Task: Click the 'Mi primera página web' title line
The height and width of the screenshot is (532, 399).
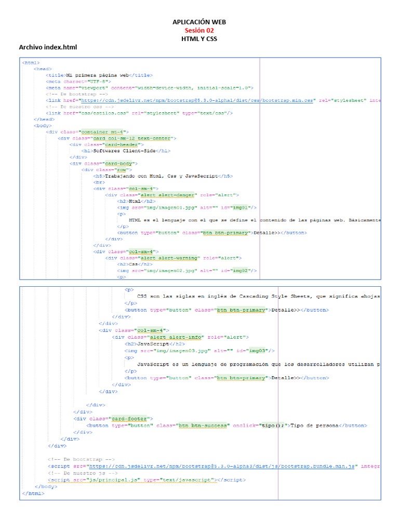Action: tap(99, 75)
